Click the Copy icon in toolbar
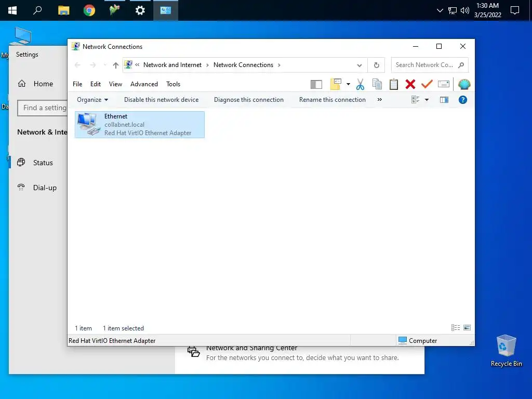This screenshot has width=532, height=399. tap(377, 84)
